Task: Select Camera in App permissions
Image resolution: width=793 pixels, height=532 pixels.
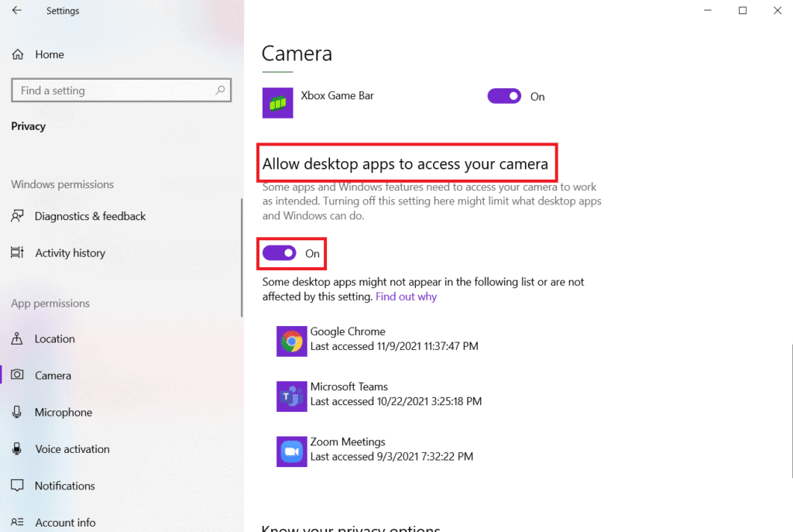Action: coord(53,376)
